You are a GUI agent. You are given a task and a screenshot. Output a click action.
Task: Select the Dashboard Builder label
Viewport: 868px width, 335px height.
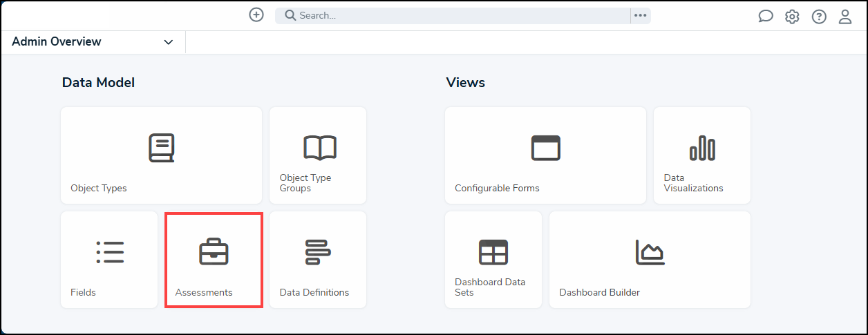(600, 292)
